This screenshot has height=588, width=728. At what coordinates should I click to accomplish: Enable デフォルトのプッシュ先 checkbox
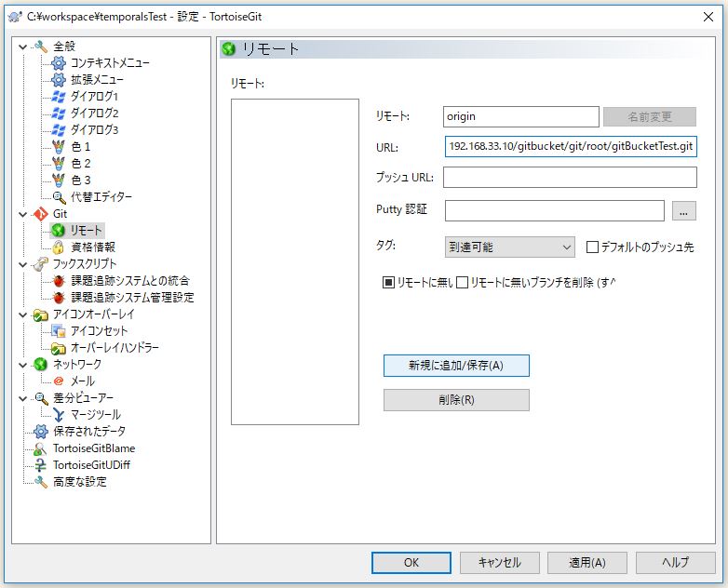(x=592, y=247)
